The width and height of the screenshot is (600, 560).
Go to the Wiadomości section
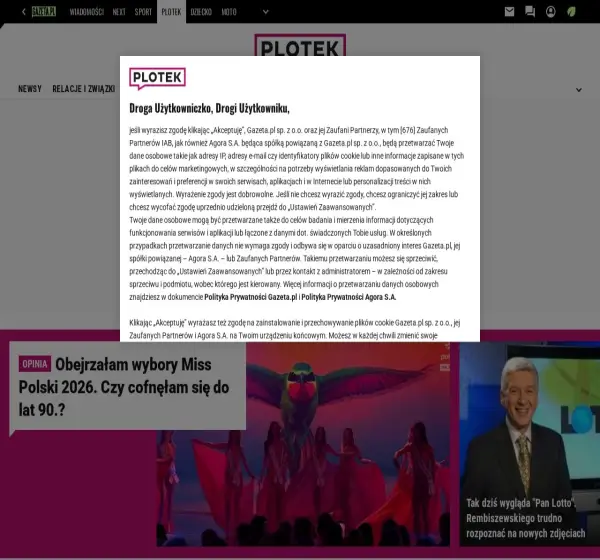86,12
